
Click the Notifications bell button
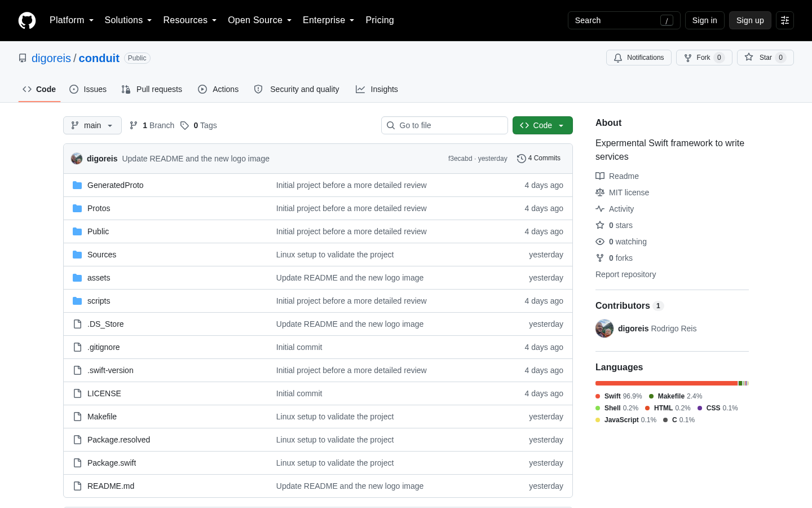coord(639,58)
